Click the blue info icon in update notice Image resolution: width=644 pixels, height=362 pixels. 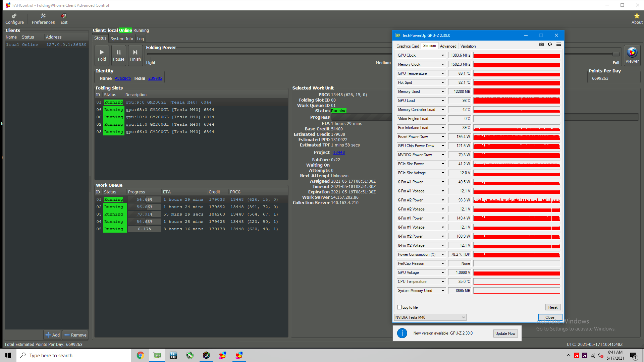(402, 333)
